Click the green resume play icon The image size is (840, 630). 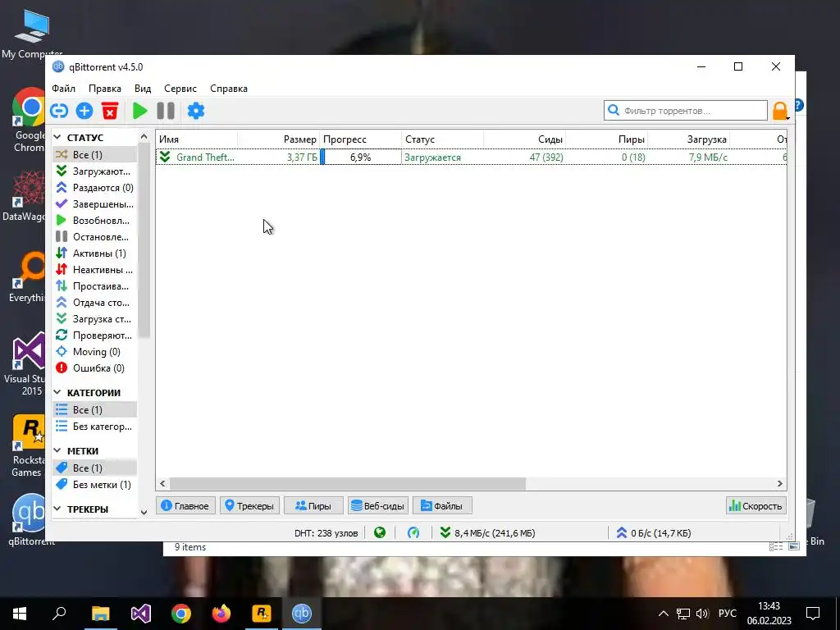pyautogui.click(x=139, y=111)
